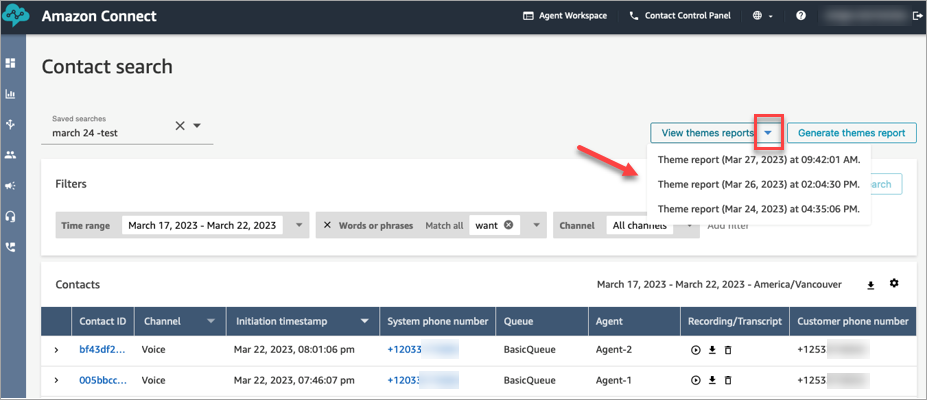Click Generate themes report button

coord(851,132)
